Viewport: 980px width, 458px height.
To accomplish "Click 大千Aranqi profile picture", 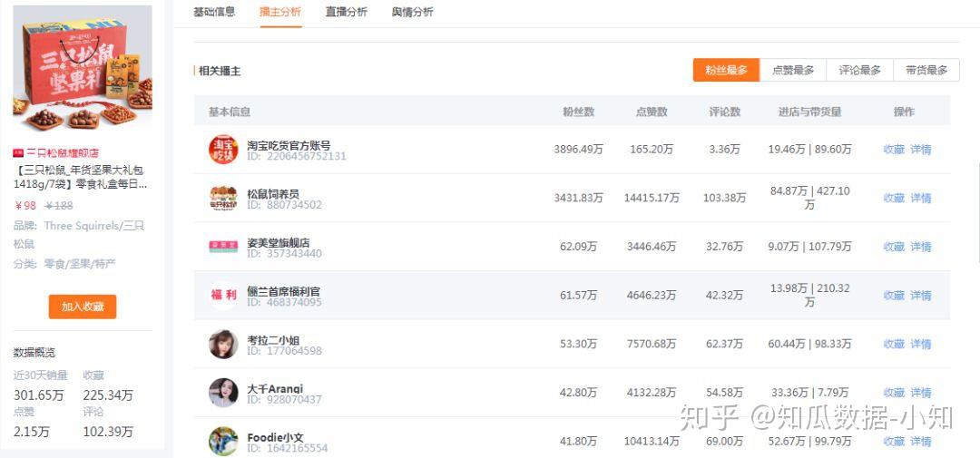I will pyautogui.click(x=222, y=393).
